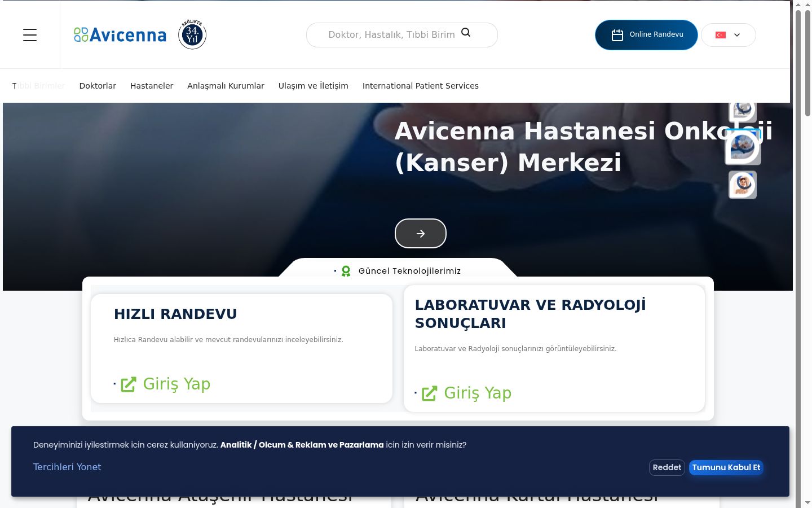Click the Güncel Teknolojilerimiz ribbon icon
Image resolution: width=812 pixels, height=508 pixels.
pyautogui.click(x=346, y=271)
